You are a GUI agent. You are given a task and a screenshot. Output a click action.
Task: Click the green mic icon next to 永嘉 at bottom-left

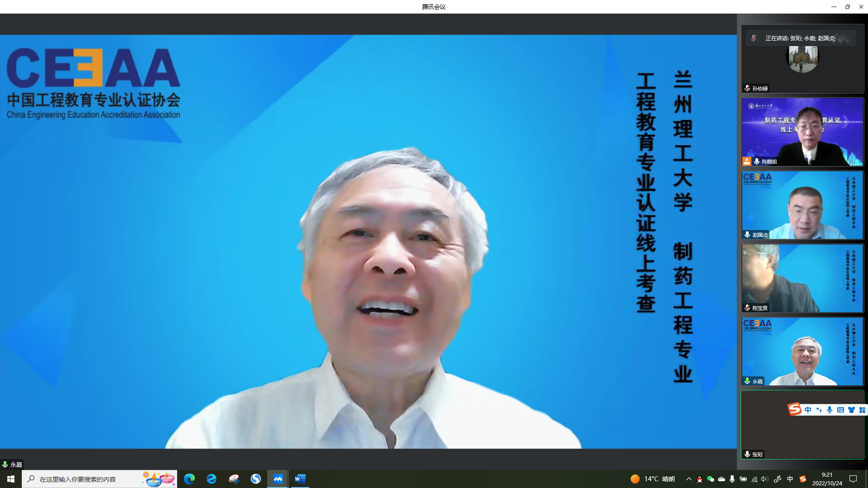(x=5, y=464)
